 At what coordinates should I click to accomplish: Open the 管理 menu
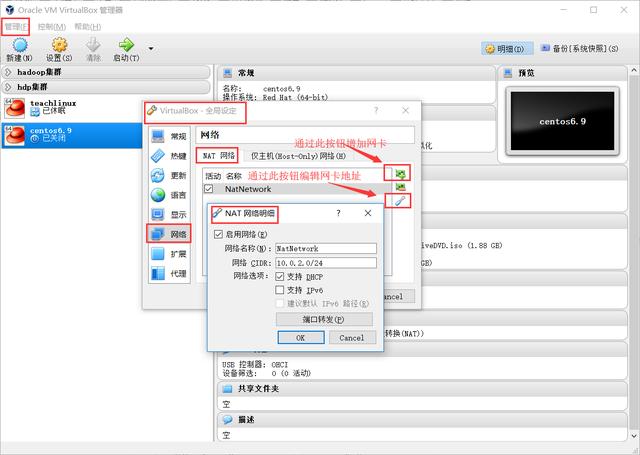[x=16, y=27]
